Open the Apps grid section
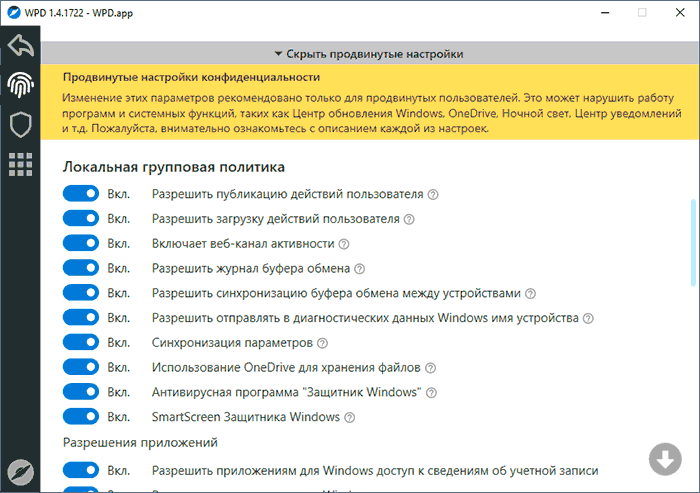The height and width of the screenshot is (493, 700). (20, 164)
